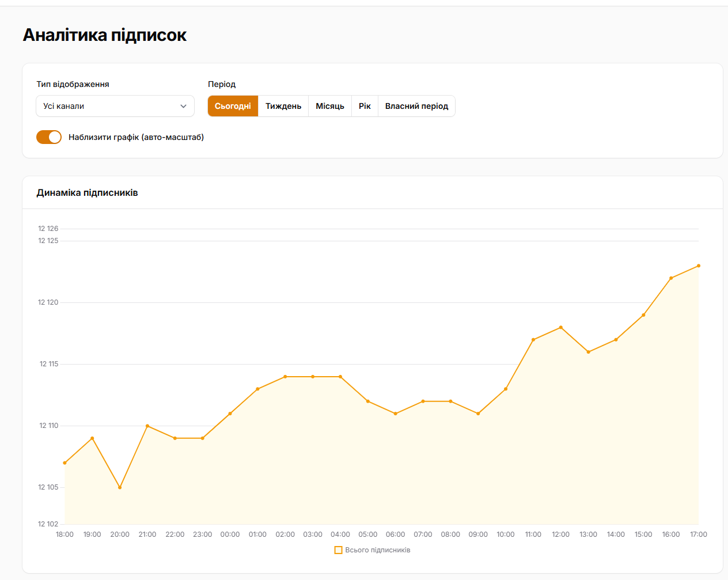Open the Усі канали dropdown
This screenshot has height=580, width=728.
tap(115, 106)
